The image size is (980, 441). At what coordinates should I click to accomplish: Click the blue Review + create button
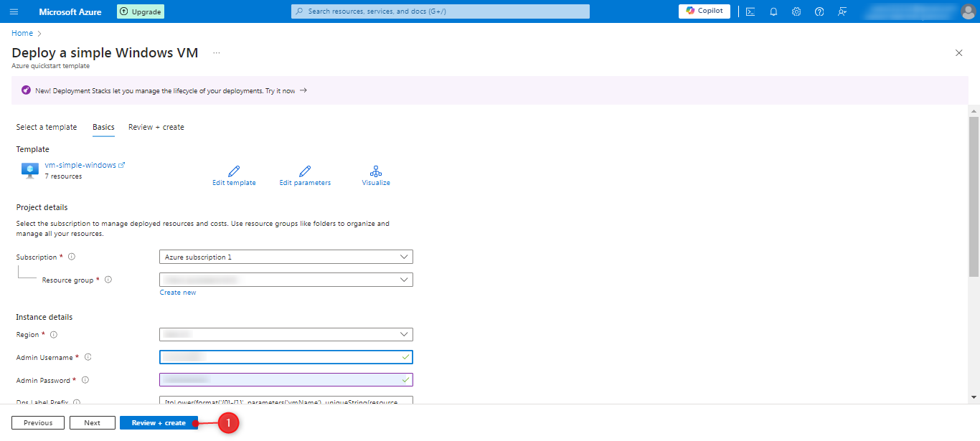159,423
